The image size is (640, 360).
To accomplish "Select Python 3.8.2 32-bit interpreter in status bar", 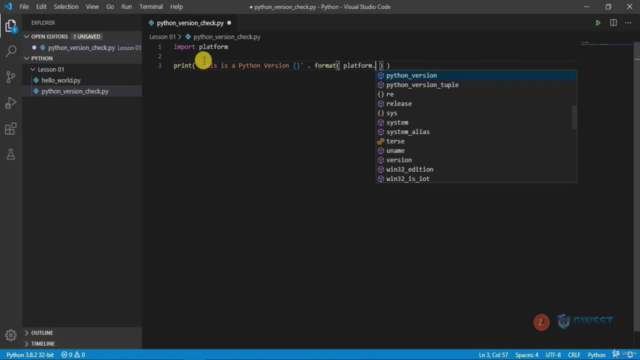I will click(x=30, y=355).
